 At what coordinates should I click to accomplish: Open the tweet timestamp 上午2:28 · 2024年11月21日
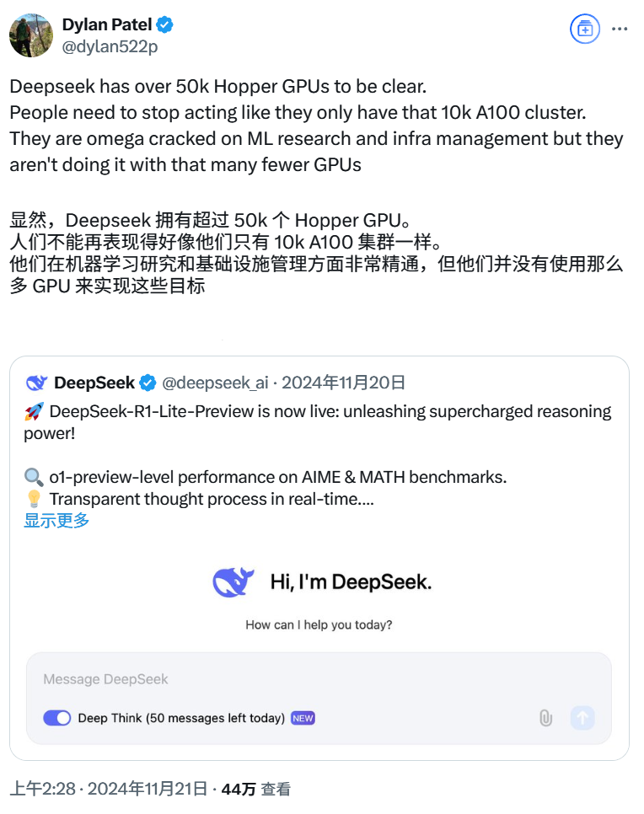(108, 789)
